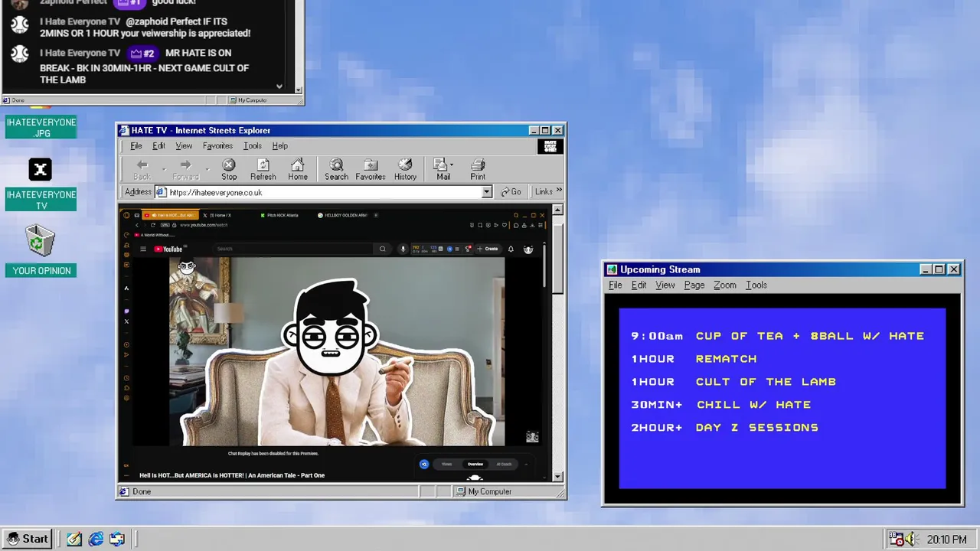The image size is (980, 551).
Task: Open the Zoom menu in Upcoming Stream
Action: 724,285
